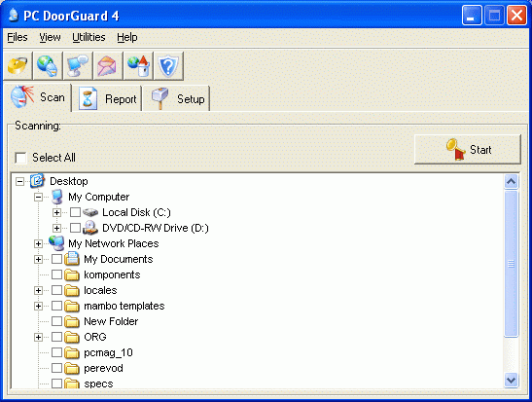Enable the Select All checkbox
This screenshot has width=532, height=402.
tap(21, 158)
